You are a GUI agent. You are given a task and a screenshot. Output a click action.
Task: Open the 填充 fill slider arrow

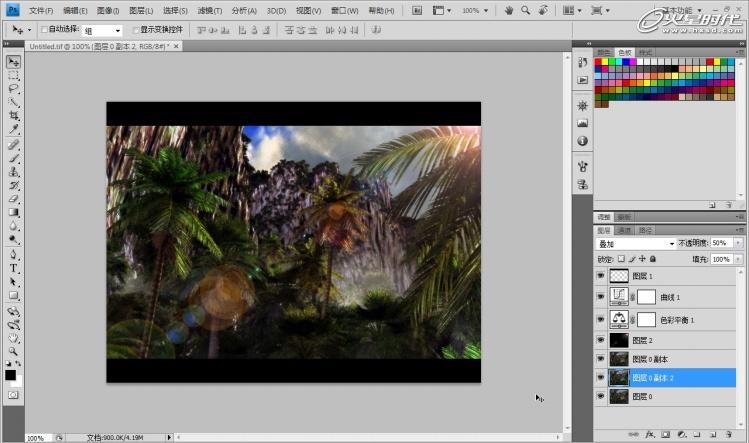738,259
